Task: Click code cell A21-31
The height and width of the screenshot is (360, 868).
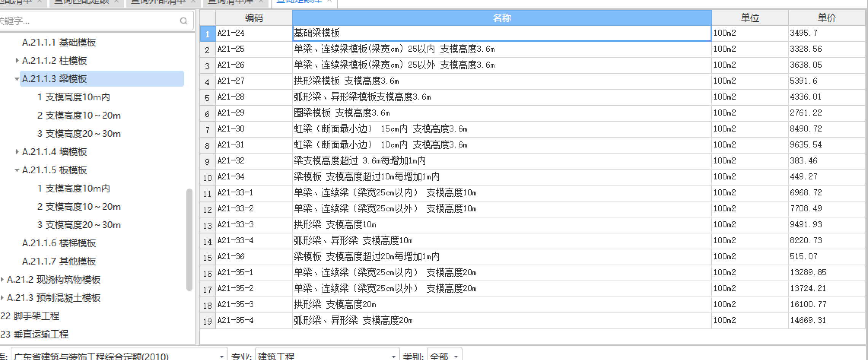Action: pos(254,145)
